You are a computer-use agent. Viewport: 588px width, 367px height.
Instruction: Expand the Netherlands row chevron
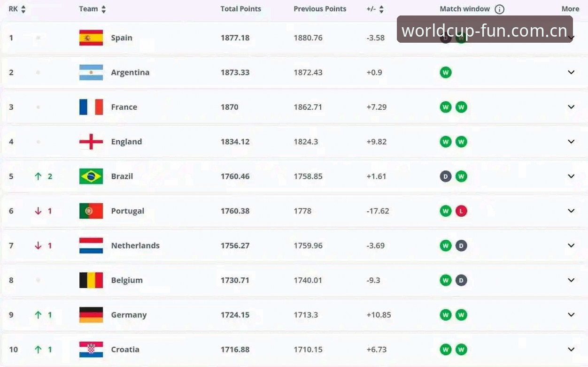pyautogui.click(x=571, y=245)
